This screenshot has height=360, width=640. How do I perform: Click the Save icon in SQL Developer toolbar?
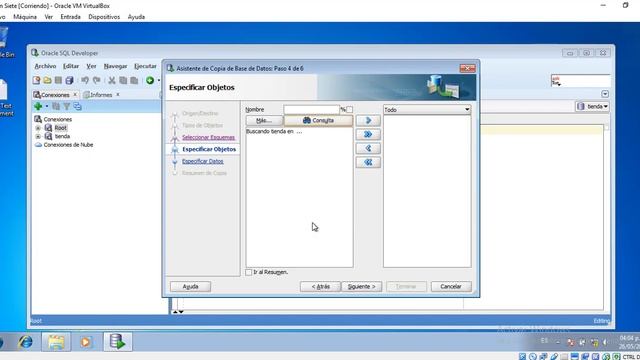tap(58, 80)
